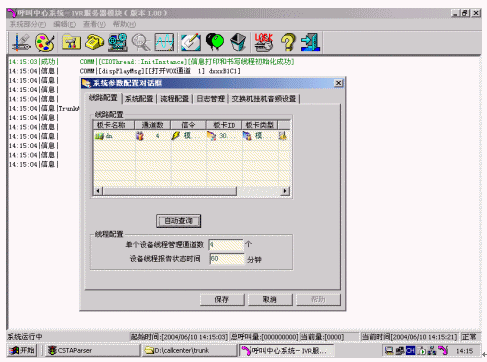
Task: Click the exit door toolbar icon
Action: (x=311, y=42)
